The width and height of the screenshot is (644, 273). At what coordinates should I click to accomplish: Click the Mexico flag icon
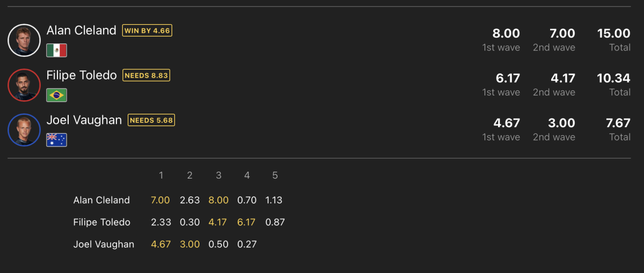pyautogui.click(x=56, y=50)
